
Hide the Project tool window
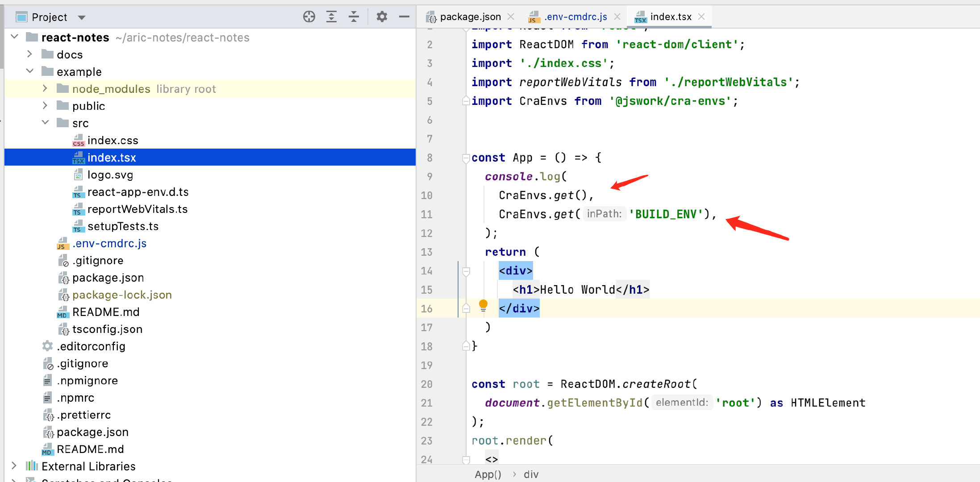[x=404, y=17]
